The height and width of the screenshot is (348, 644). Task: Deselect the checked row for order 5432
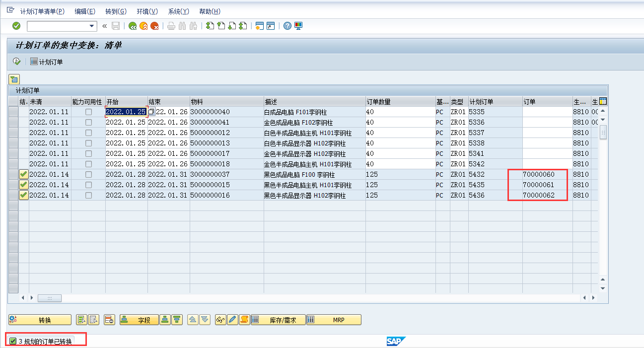coord(23,174)
